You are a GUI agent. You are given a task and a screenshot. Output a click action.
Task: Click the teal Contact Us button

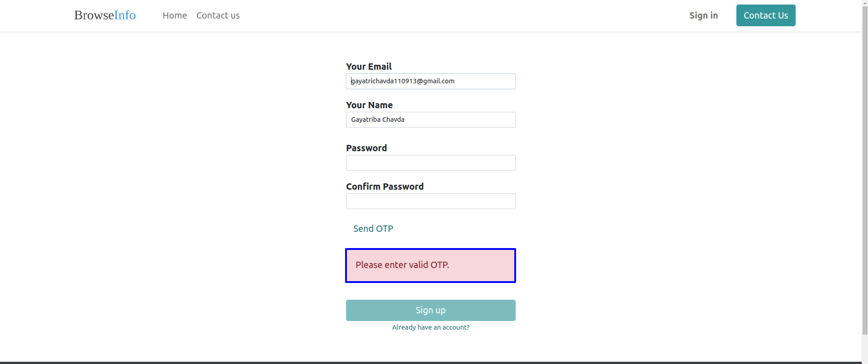tap(766, 15)
